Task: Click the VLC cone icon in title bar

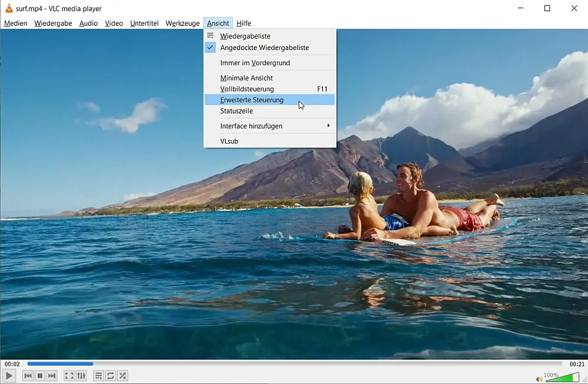Action: point(9,8)
